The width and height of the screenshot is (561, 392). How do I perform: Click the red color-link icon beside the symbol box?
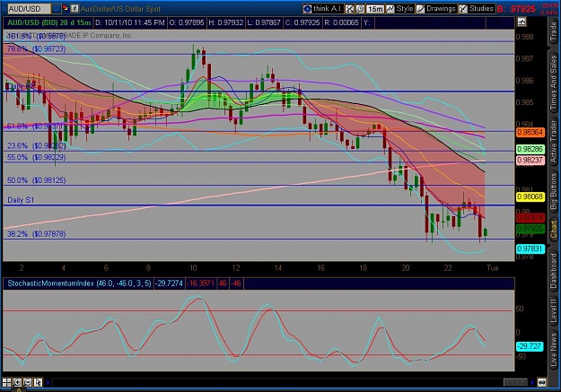[66, 8]
